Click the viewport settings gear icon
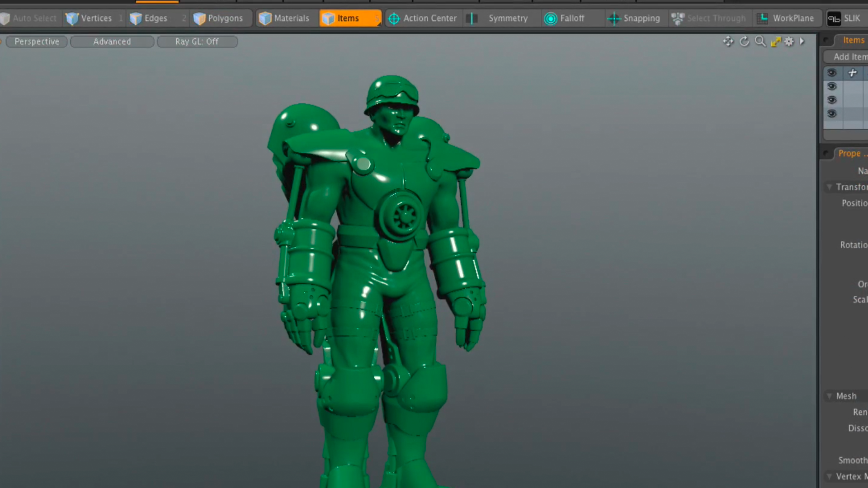The height and width of the screenshot is (488, 868). click(789, 41)
